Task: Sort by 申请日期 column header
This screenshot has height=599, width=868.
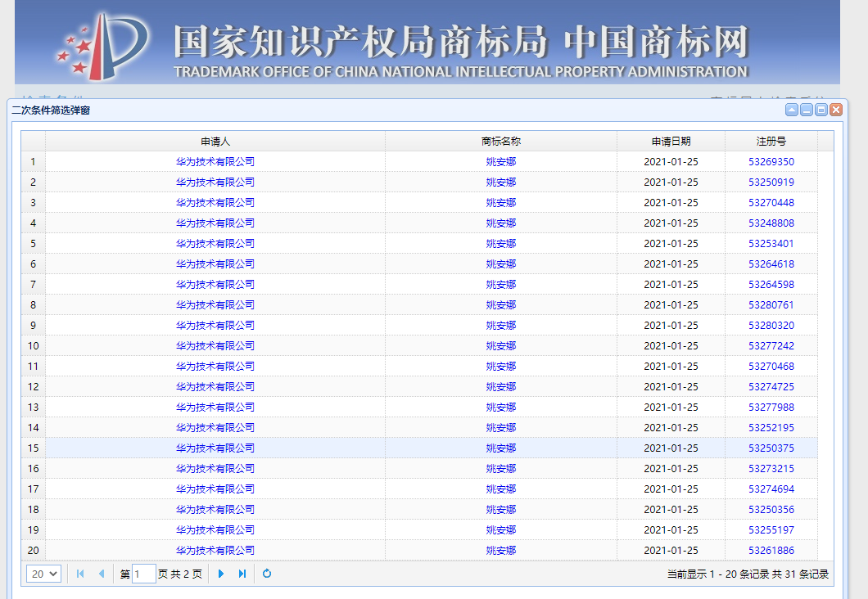Action: tap(671, 141)
